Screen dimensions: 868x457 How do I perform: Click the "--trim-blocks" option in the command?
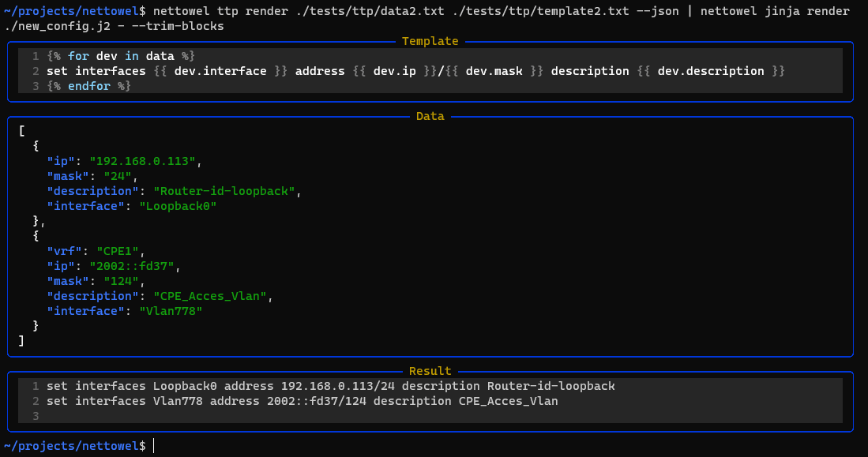[x=178, y=26]
